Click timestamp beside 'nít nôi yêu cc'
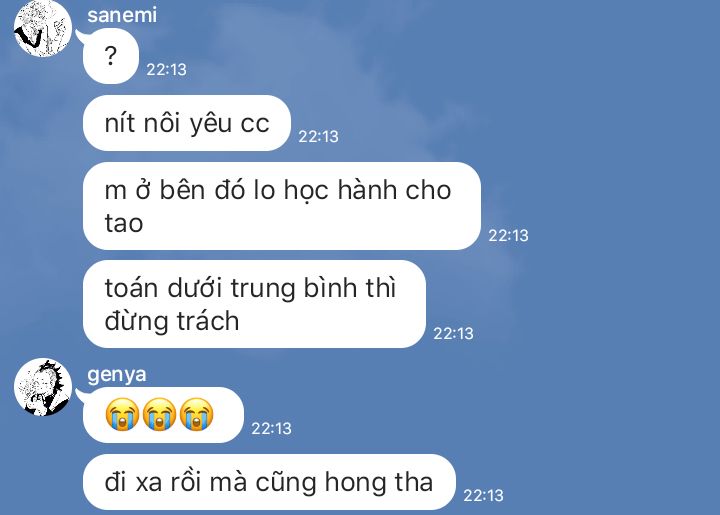Screen dimensions: 720x515 [318, 137]
